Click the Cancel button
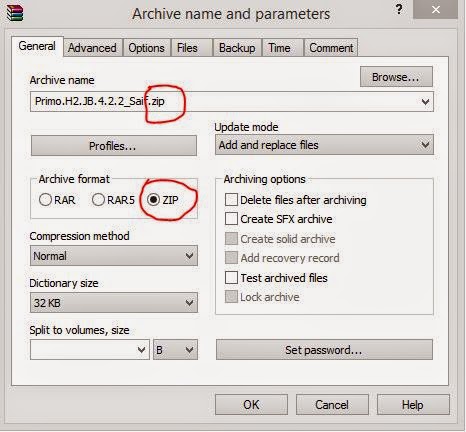 [x=332, y=405]
